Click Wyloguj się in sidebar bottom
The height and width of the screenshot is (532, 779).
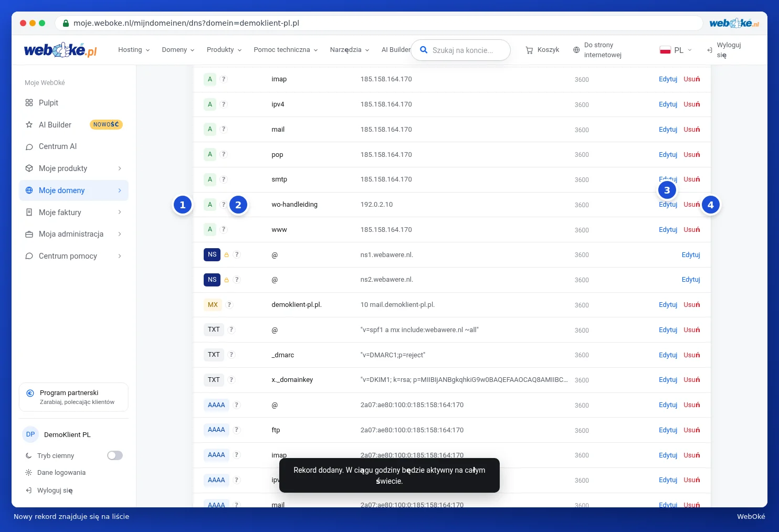click(49, 491)
